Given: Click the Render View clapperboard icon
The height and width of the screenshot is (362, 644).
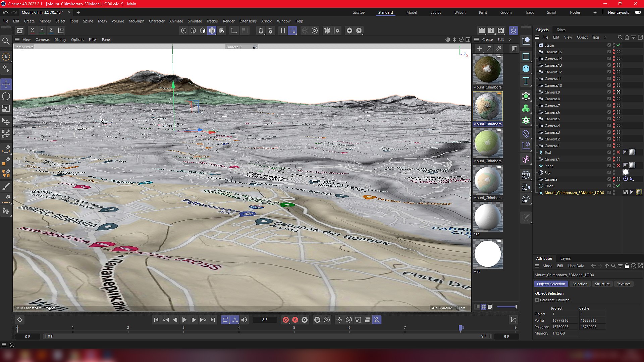Looking at the screenshot, I should 482,31.
